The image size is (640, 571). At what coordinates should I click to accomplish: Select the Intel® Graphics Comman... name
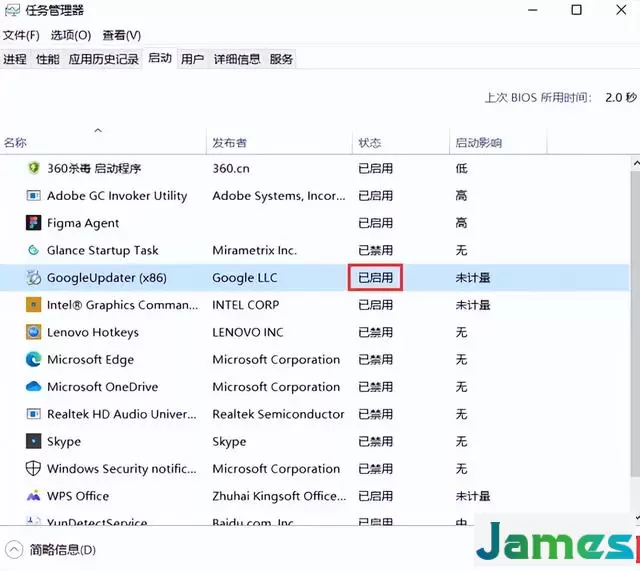(122, 304)
